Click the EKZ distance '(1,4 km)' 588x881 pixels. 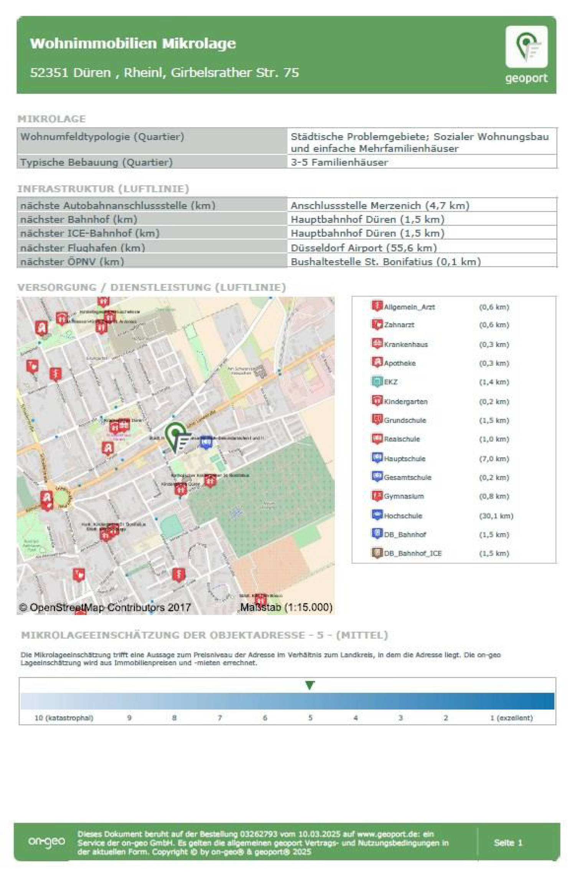click(494, 382)
